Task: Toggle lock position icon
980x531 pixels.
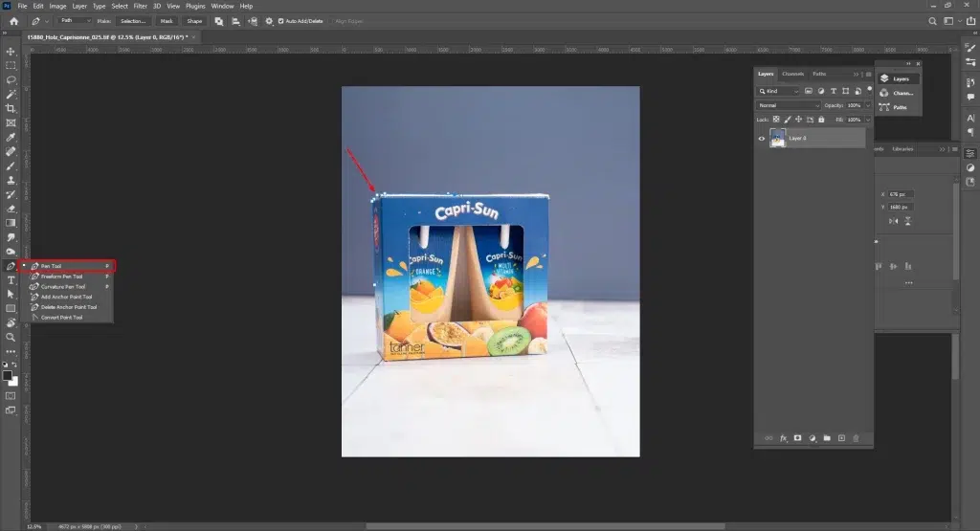Action: [799, 120]
